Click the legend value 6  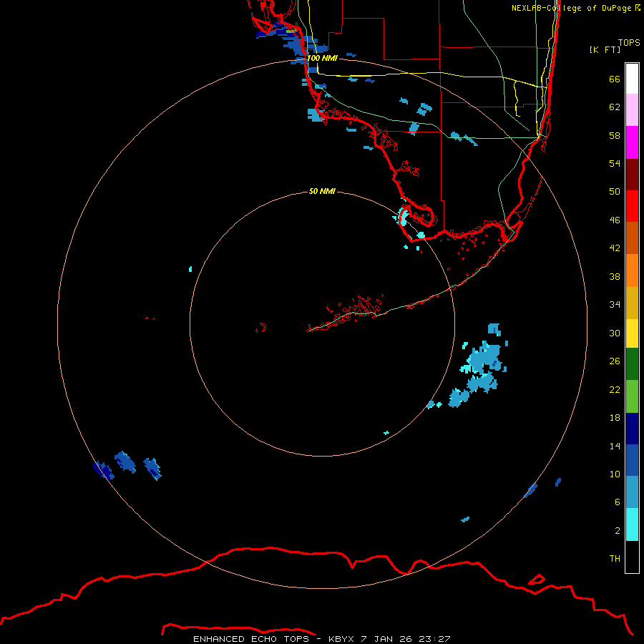[x=618, y=502]
